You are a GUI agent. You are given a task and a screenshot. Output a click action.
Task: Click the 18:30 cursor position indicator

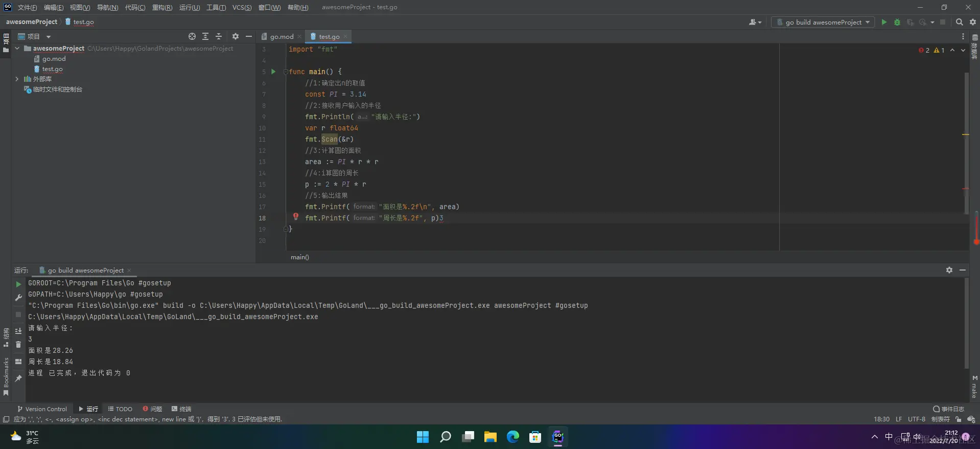tap(881, 419)
